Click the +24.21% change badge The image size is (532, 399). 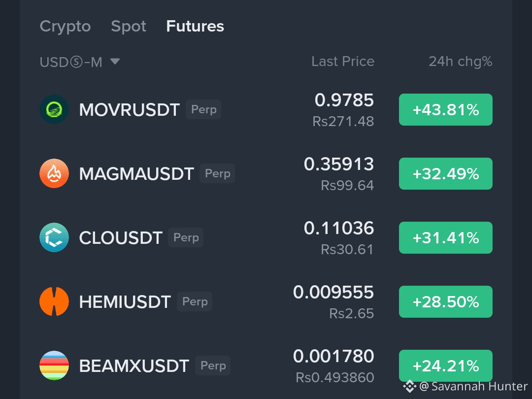point(445,366)
